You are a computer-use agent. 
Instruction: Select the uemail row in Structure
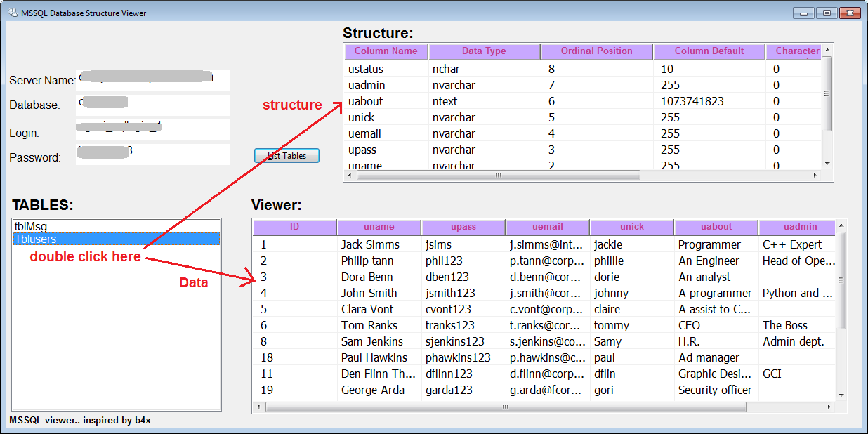pyautogui.click(x=583, y=133)
